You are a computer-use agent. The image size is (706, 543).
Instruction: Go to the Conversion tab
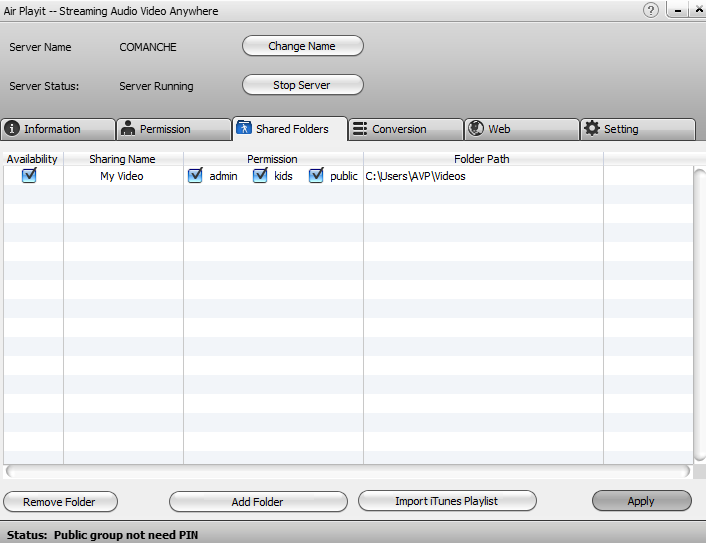[406, 129]
